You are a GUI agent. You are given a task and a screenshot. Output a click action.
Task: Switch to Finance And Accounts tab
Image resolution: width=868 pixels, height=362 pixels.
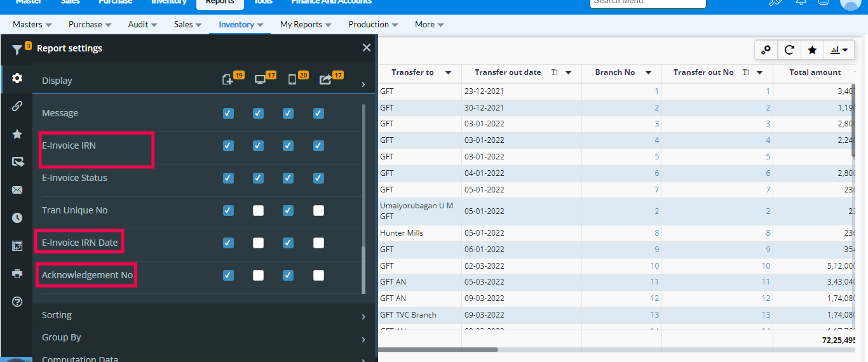coord(331,2)
